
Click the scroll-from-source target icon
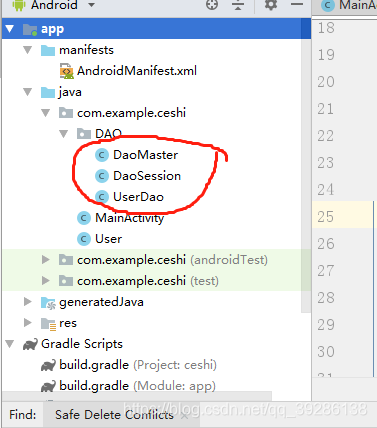(212, 5)
